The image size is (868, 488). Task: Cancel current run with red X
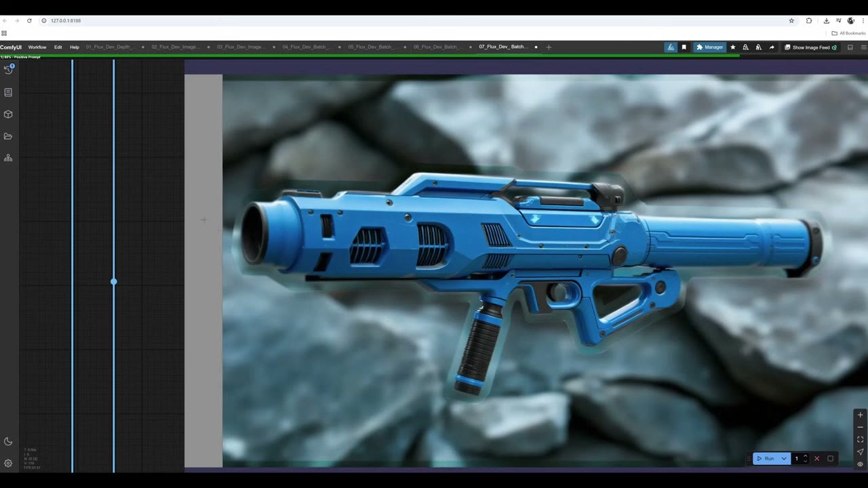click(x=816, y=459)
